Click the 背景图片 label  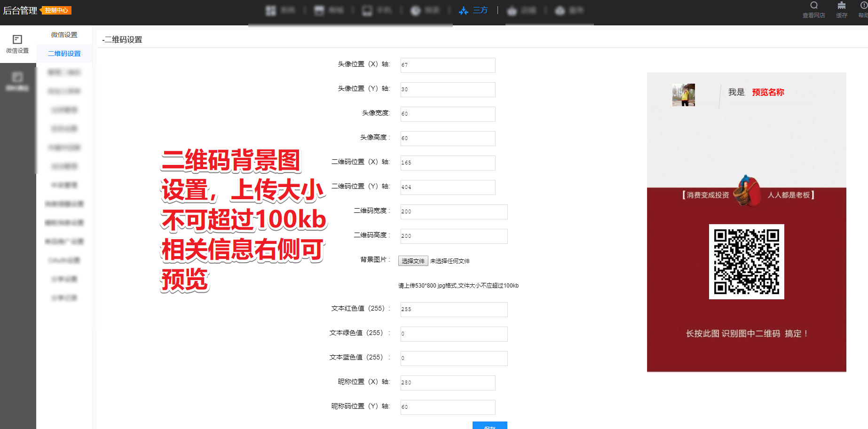coord(375,259)
